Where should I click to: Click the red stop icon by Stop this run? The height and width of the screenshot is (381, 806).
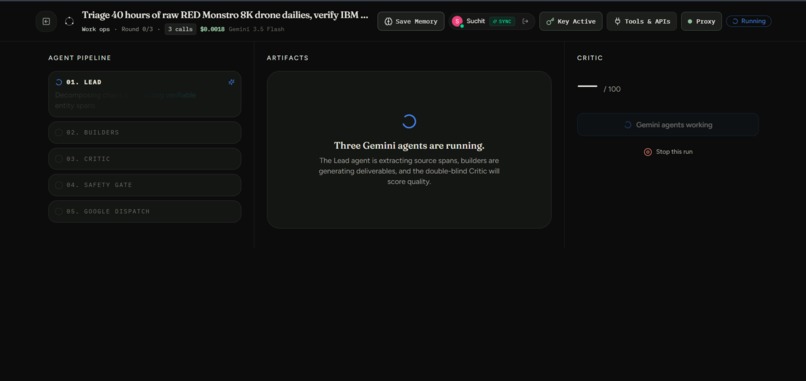(648, 152)
